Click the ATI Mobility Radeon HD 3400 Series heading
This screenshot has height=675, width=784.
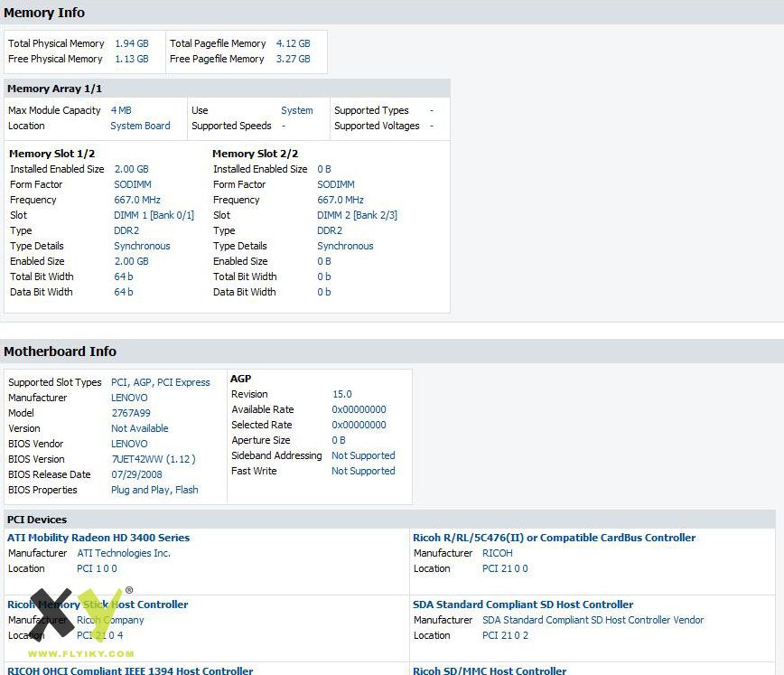(98, 538)
